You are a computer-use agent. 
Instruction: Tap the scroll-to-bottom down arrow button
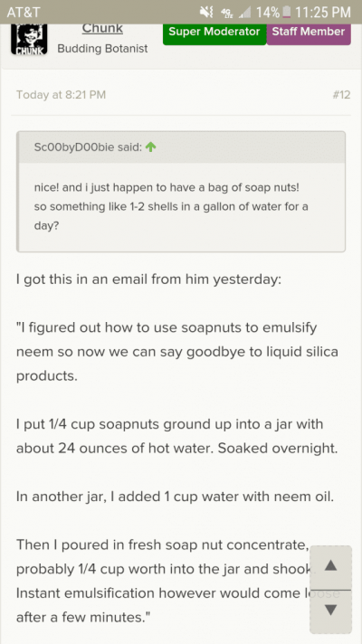tap(330, 611)
